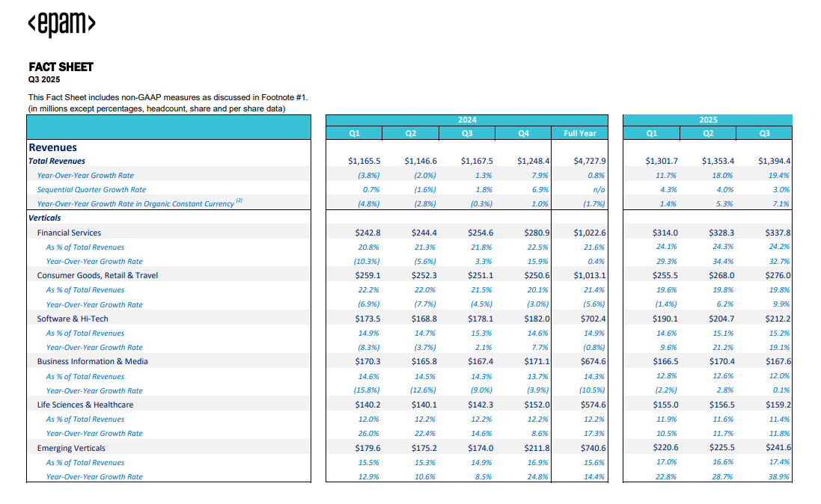This screenshot has width=821, height=504.
Task: Click Consumer Goods value $259.1
Action: tap(367, 275)
